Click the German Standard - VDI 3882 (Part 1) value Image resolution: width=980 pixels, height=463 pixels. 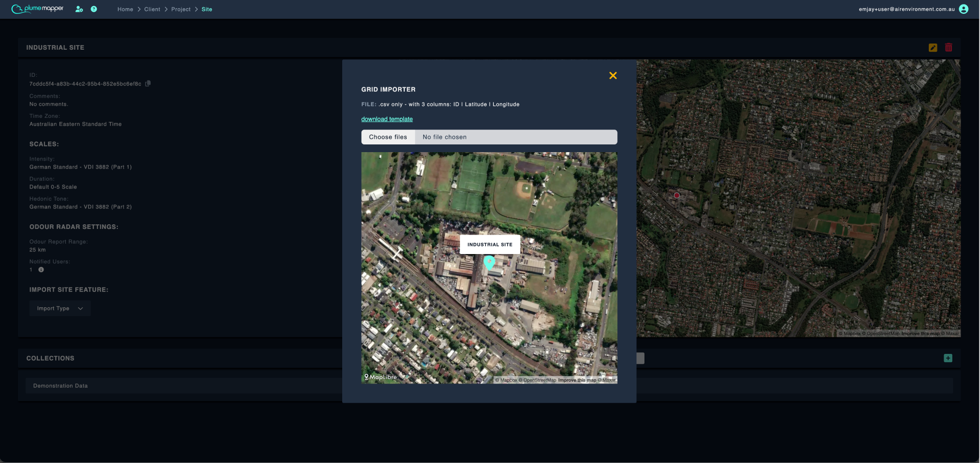tap(80, 167)
